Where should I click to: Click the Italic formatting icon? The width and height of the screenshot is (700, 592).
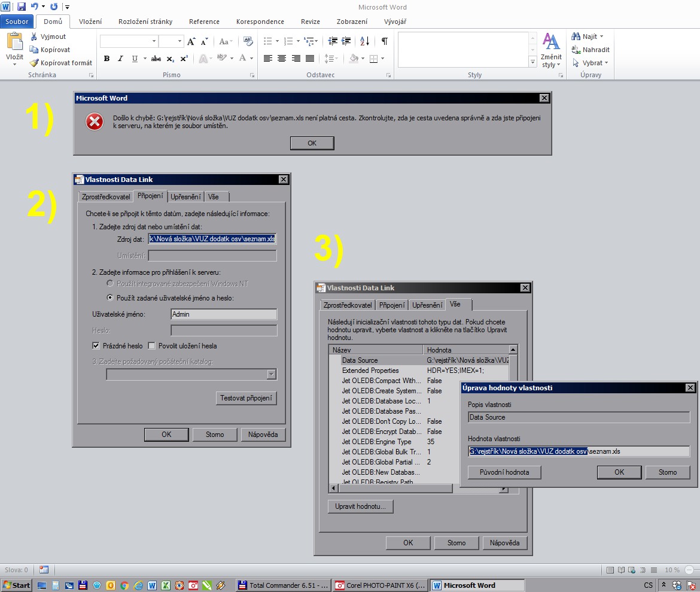pos(120,59)
